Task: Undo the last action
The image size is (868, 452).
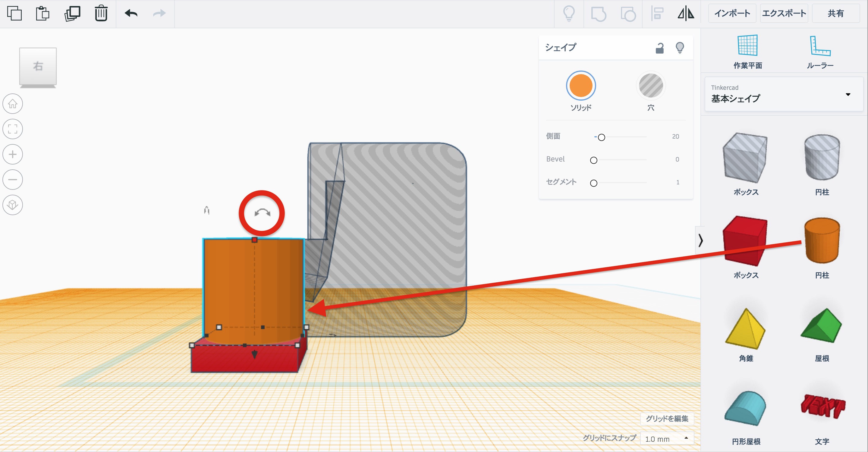Action: tap(131, 14)
